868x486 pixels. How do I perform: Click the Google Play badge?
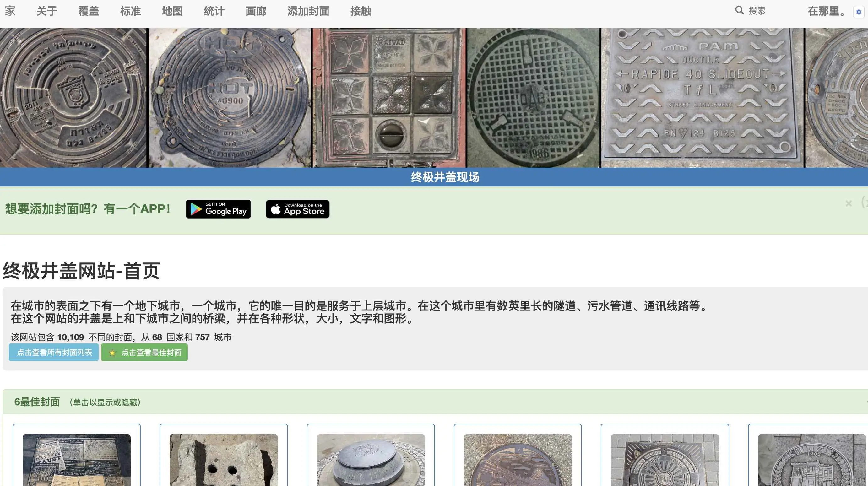click(218, 209)
